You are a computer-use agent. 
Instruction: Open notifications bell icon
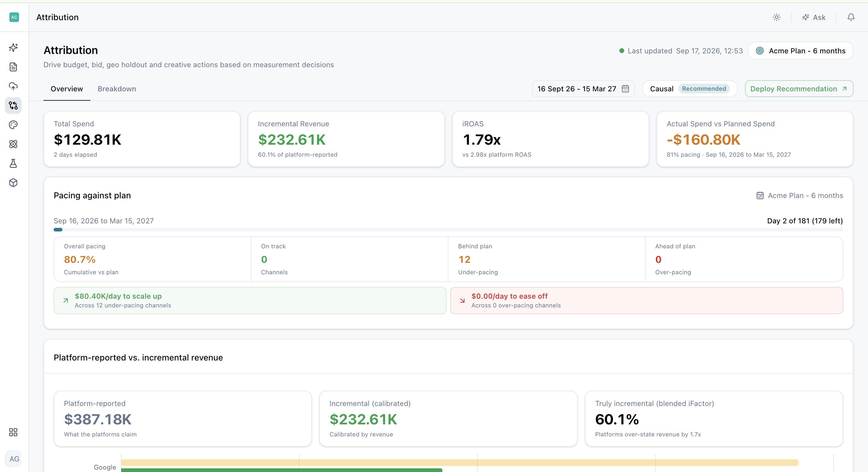pyautogui.click(x=851, y=17)
